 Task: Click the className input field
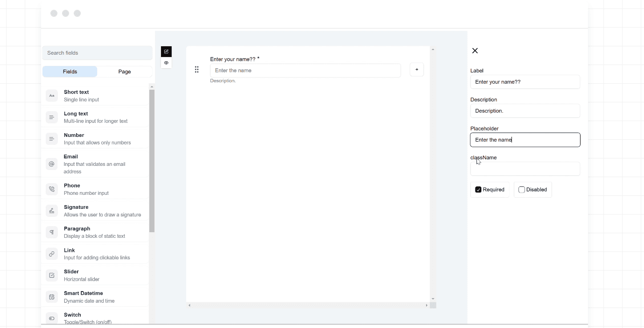pos(525,169)
